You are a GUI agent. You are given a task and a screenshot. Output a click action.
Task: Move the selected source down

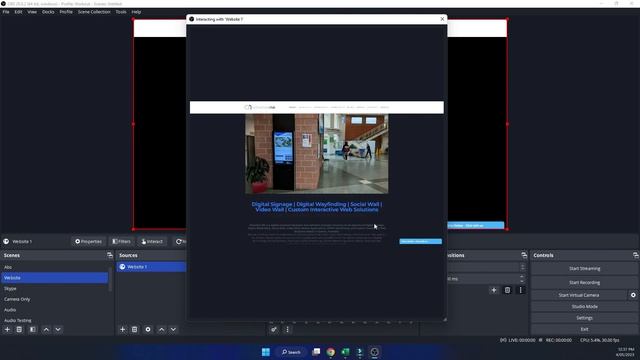tap(173, 329)
